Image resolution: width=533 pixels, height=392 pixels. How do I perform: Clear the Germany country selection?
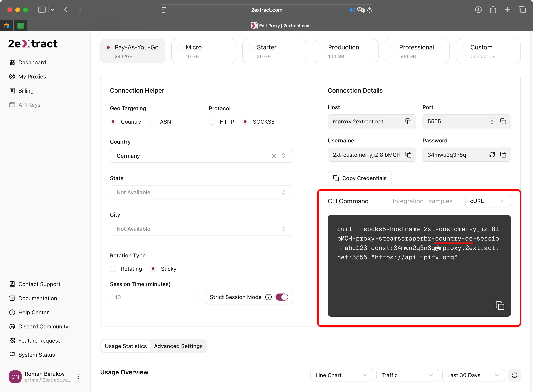(x=274, y=156)
